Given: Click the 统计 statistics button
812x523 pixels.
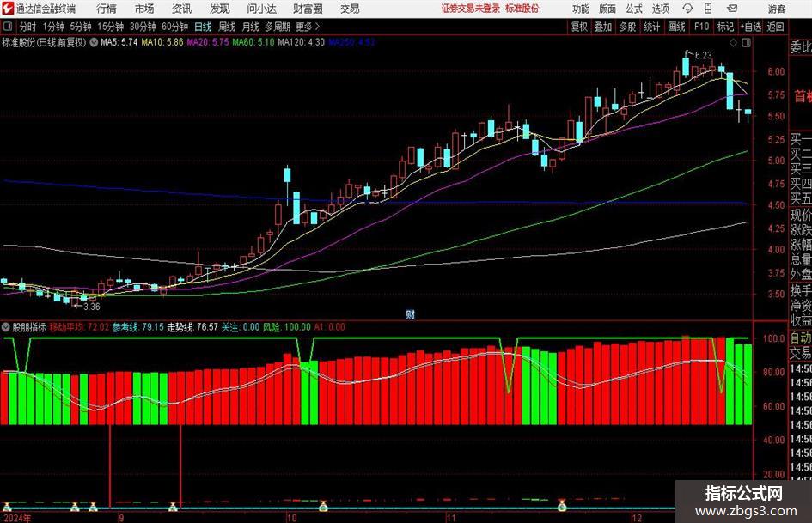Looking at the screenshot, I should [x=651, y=27].
